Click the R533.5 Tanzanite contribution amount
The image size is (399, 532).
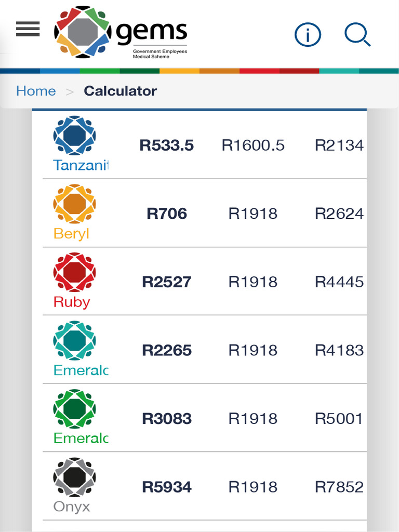(167, 145)
